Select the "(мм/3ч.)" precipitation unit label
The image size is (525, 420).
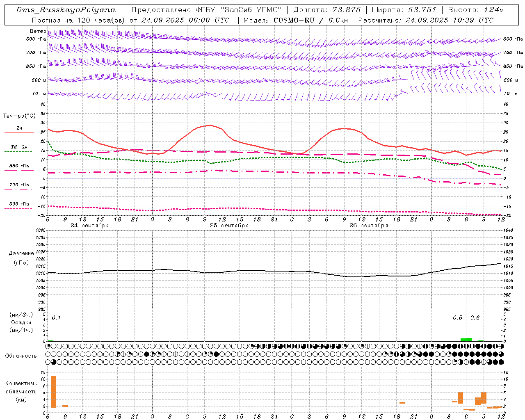21,315
